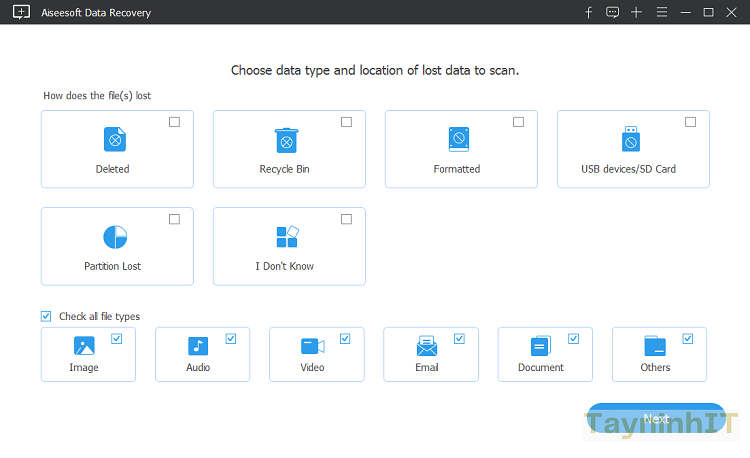750x458 pixels.
Task: Select the Video camera icon
Action: 313,346
